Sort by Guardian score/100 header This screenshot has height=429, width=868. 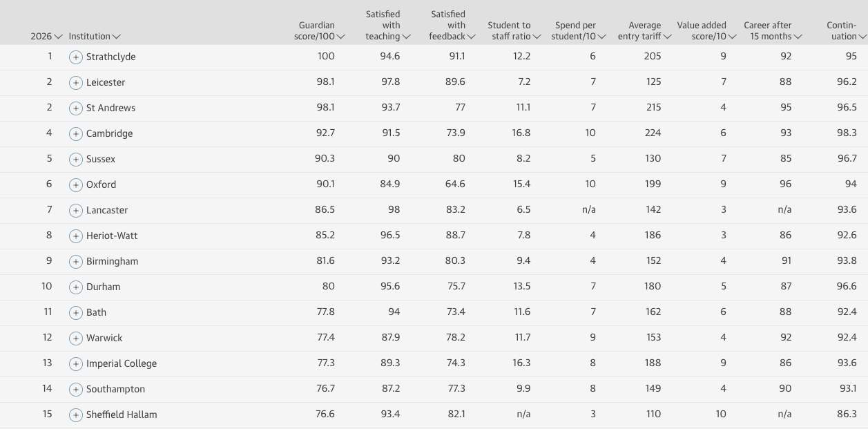pyautogui.click(x=321, y=31)
